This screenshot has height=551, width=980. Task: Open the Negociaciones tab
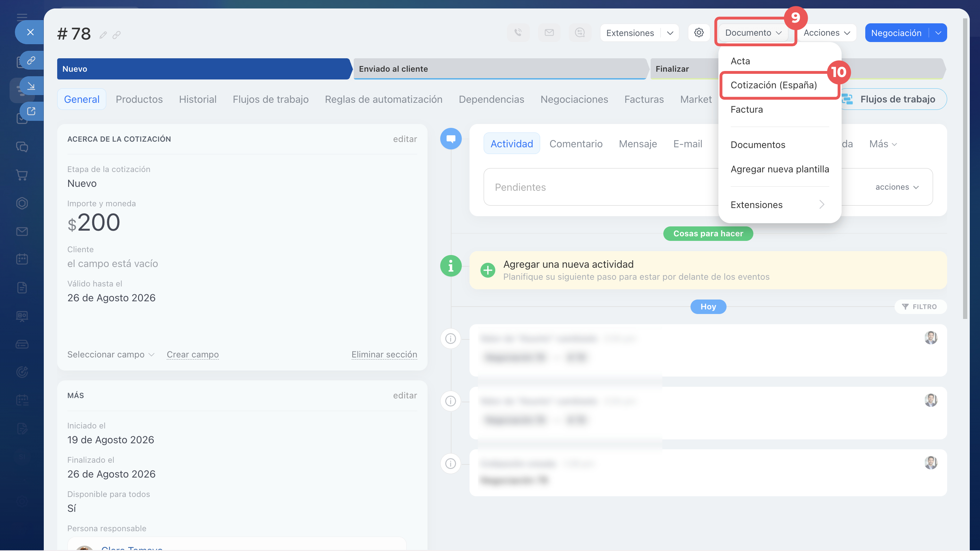(x=574, y=99)
